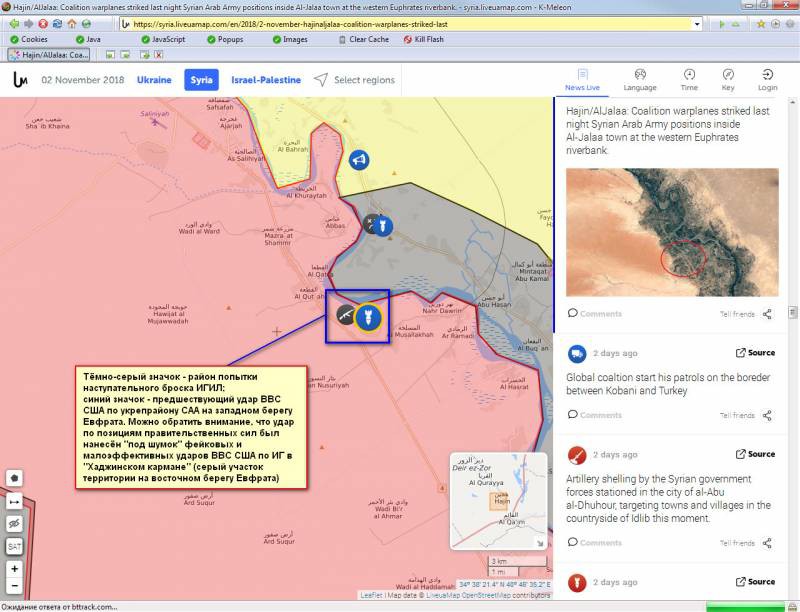This screenshot has height=612, width=800.
Task: Open Source link of the Artillery shelling news
Action: point(756,454)
